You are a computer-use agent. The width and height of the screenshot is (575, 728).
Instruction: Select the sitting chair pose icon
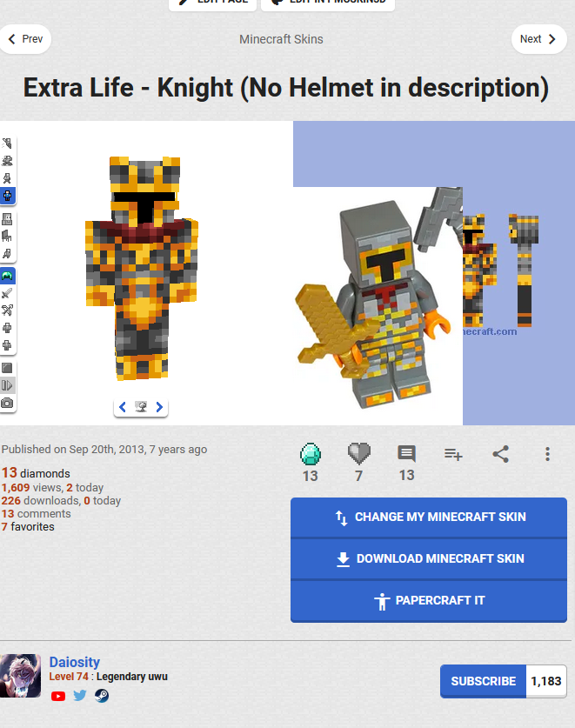[7, 236]
